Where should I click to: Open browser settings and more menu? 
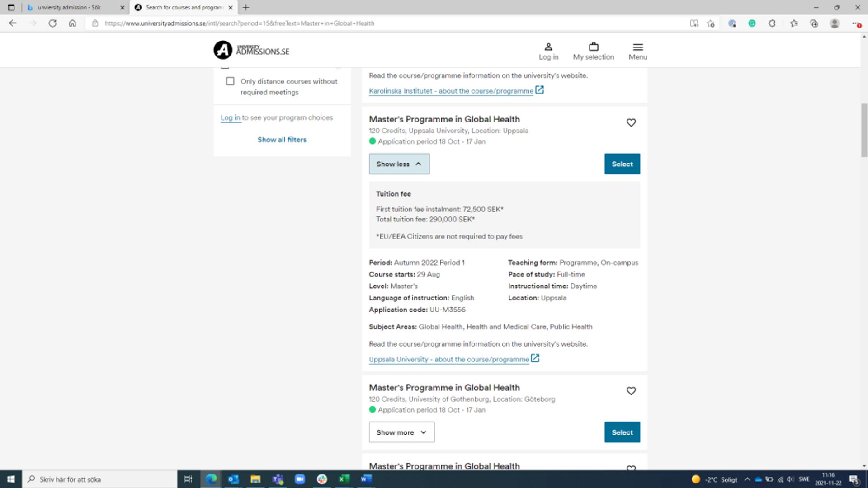(x=856, y=23)
